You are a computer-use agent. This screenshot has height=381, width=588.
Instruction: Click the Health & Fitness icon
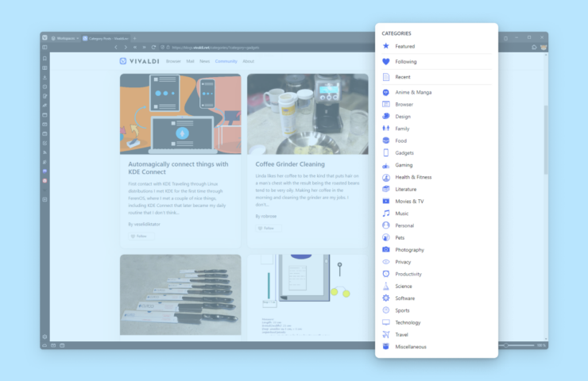pos(386,177)
